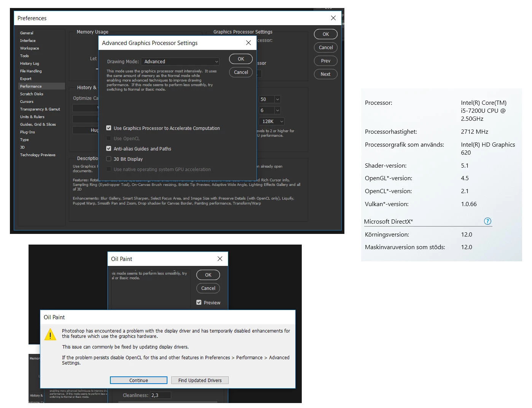Click OK in the Preferences window
Screen dimensions: 532x408
[x=326, y=34]
